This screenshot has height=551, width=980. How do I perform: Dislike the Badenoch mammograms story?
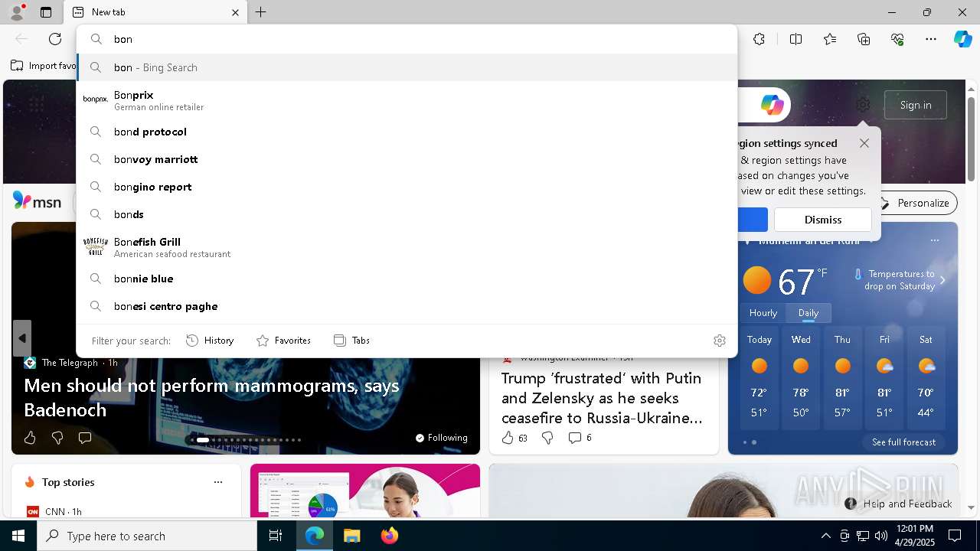point(57,438)
